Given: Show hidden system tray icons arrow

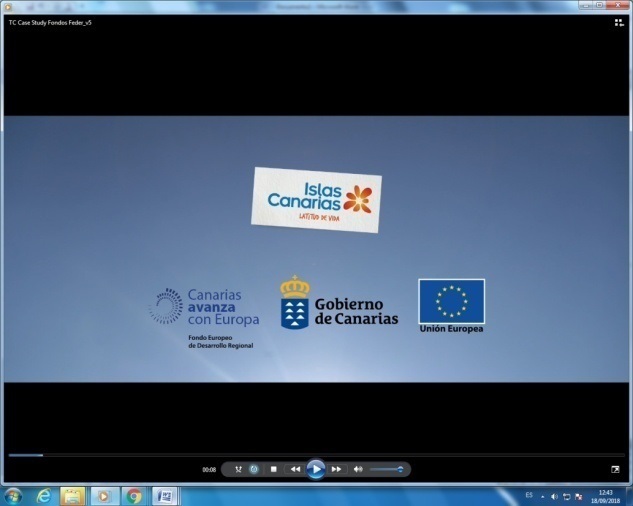Looking at the screenshot, I should tap(543, 497).
